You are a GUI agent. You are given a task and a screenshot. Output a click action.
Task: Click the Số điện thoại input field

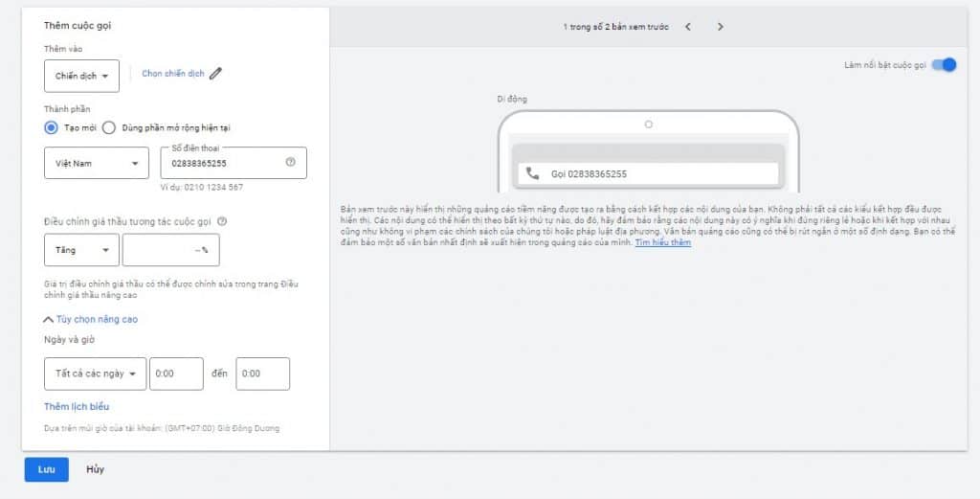(x=234, y=163)
